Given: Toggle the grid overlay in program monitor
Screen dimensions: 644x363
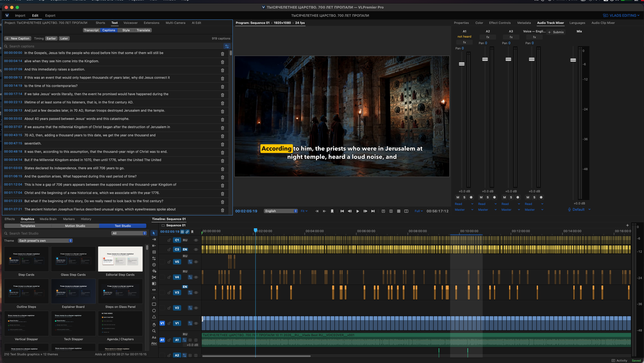Looking at the screenshot, I should pos(399,211).
